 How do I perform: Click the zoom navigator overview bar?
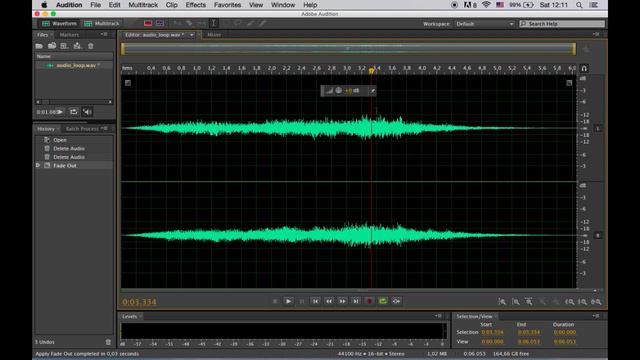pos(348,49)
